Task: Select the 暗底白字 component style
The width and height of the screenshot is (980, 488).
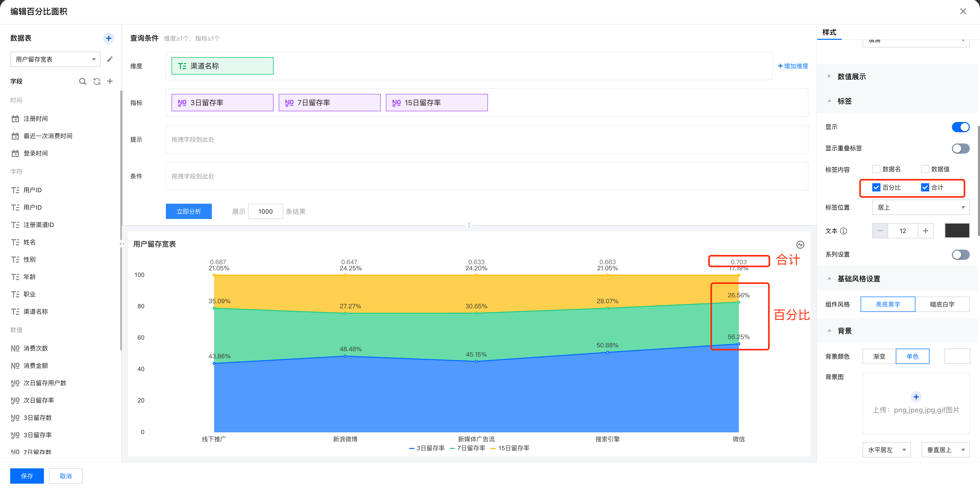Action: point(942,304)
